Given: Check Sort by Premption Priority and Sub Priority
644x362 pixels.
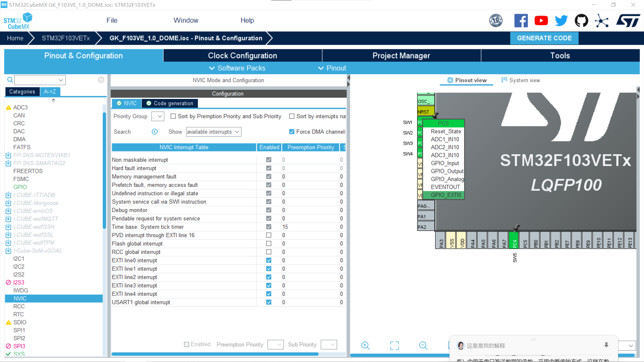Looking at the screenshot, I should pyautogui.click(x=173, y=116).
